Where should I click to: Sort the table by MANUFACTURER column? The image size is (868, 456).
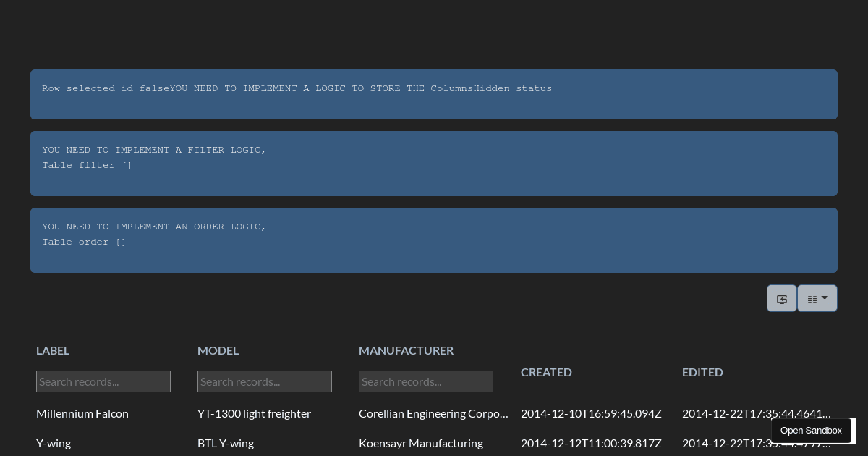[406, 350]
